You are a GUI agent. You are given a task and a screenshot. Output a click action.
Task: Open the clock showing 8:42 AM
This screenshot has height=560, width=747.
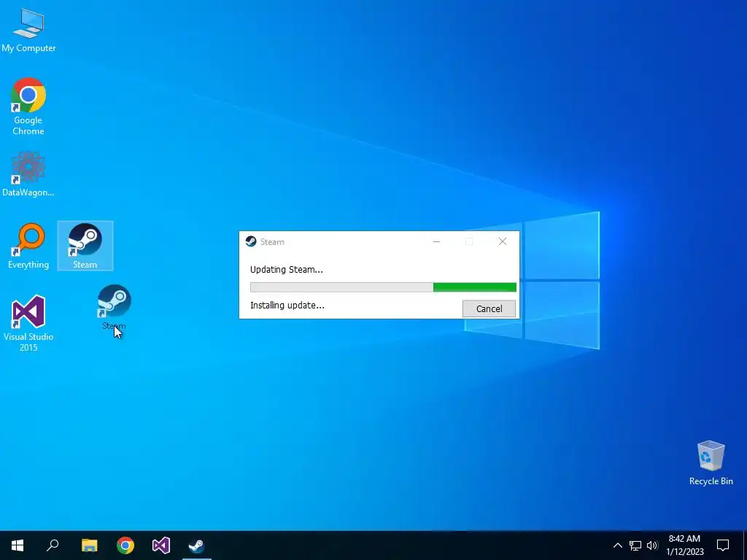684,545
